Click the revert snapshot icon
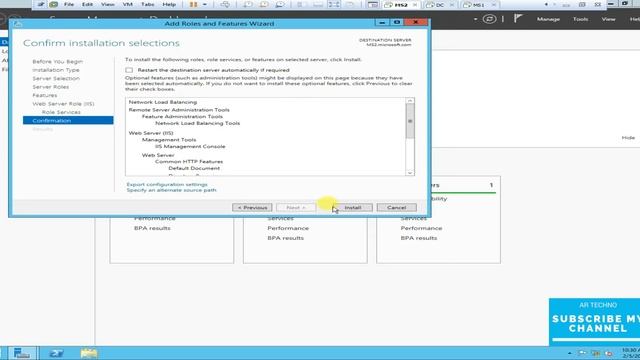The image size is (640, 360). (264, 4)
